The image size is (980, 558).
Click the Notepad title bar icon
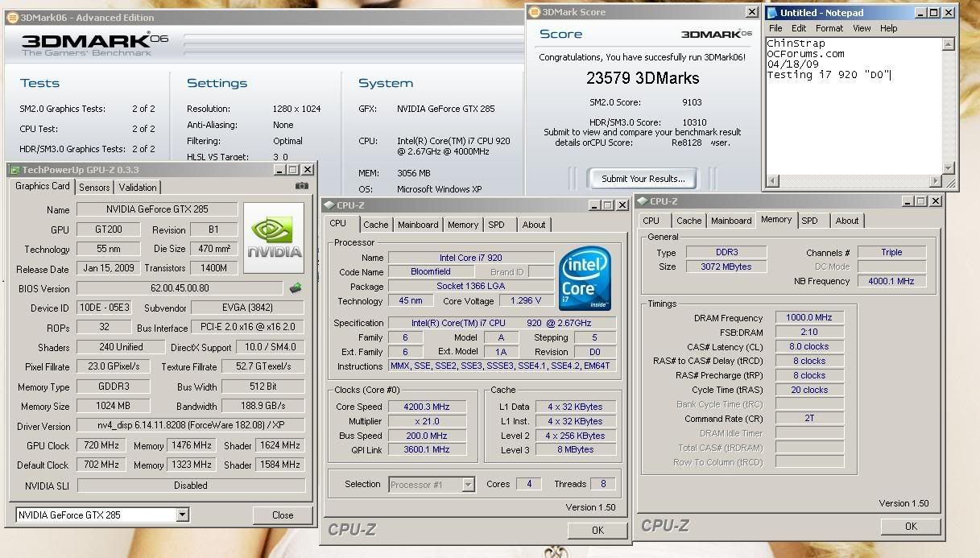(772, 13)
